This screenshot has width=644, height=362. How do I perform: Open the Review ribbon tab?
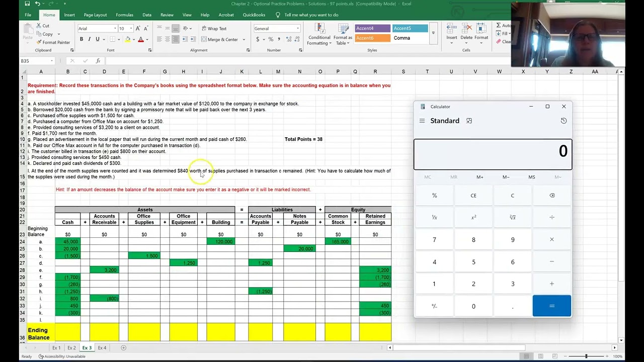tap(167, 15)
